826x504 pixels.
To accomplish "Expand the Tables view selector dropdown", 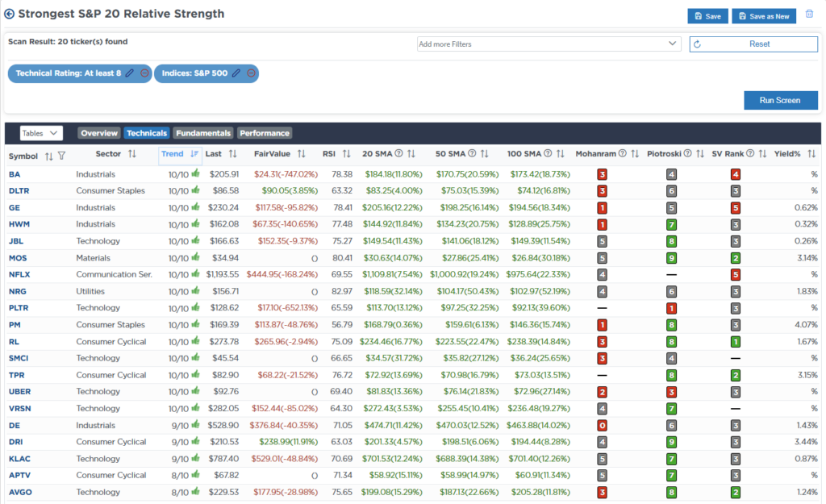I will coord(41,133).
